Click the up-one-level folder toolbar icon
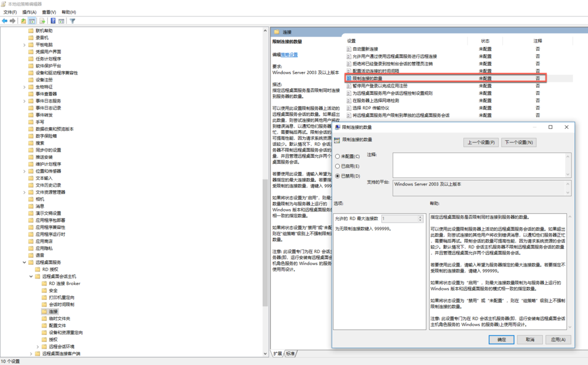588x365 pixels. point(24,21)
